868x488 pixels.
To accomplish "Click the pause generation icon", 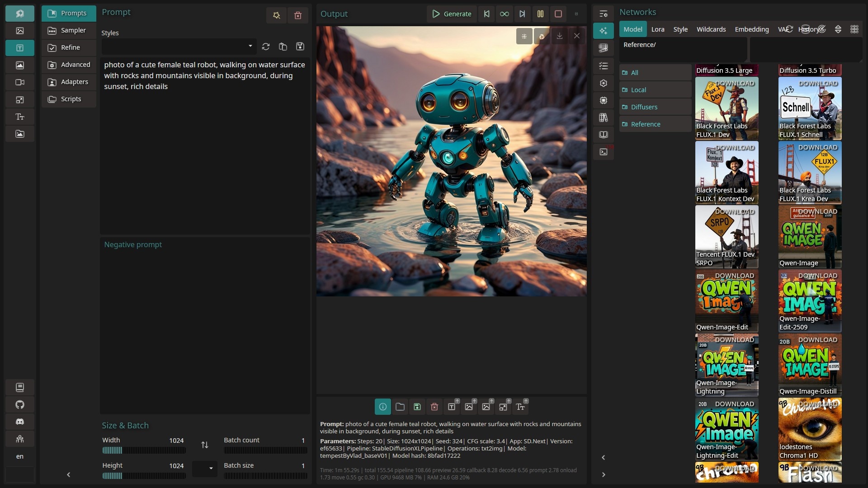I will pyautogui.click(x=540, y=14).
